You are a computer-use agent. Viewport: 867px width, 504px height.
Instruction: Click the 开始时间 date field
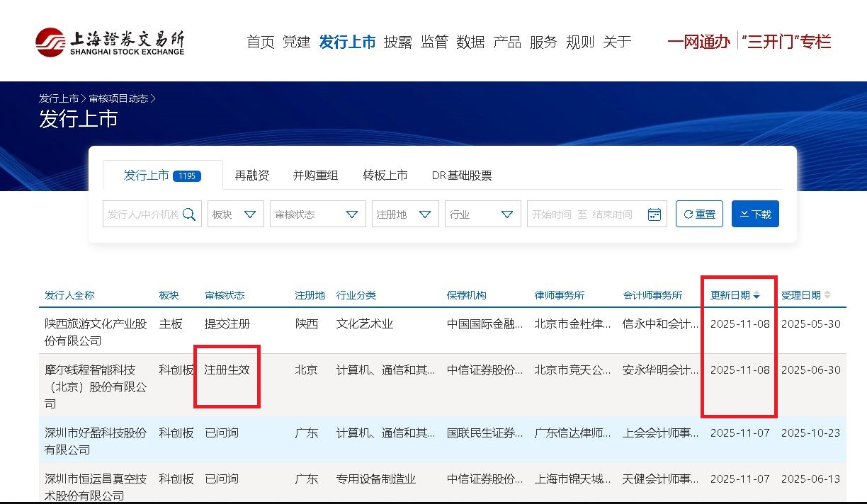point(551,214)
